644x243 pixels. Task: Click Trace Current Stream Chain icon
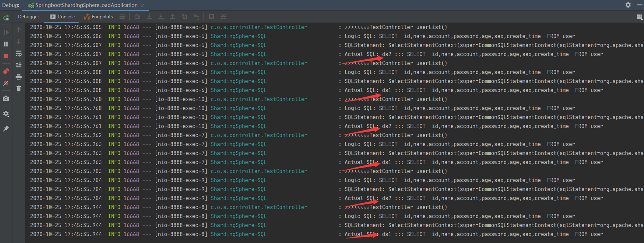coord(223,17)
